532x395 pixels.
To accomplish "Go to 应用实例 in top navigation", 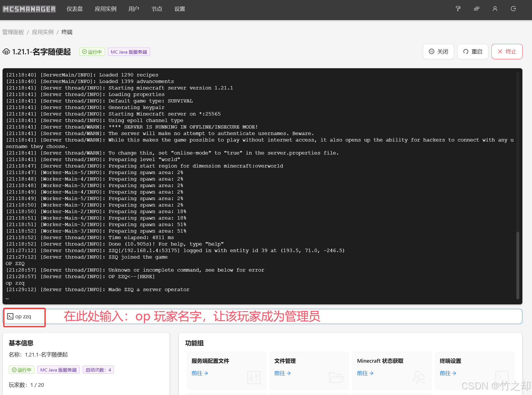I will point(105,9).
